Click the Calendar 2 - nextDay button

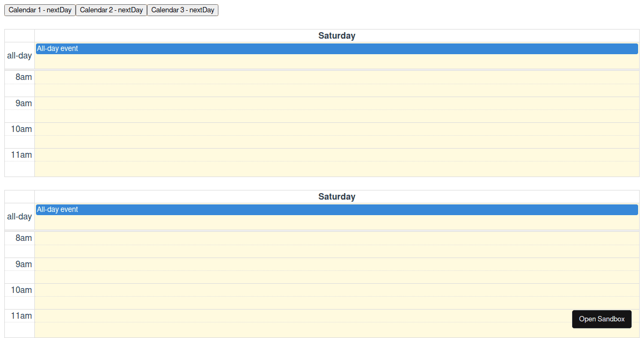(x=111, y=10)
